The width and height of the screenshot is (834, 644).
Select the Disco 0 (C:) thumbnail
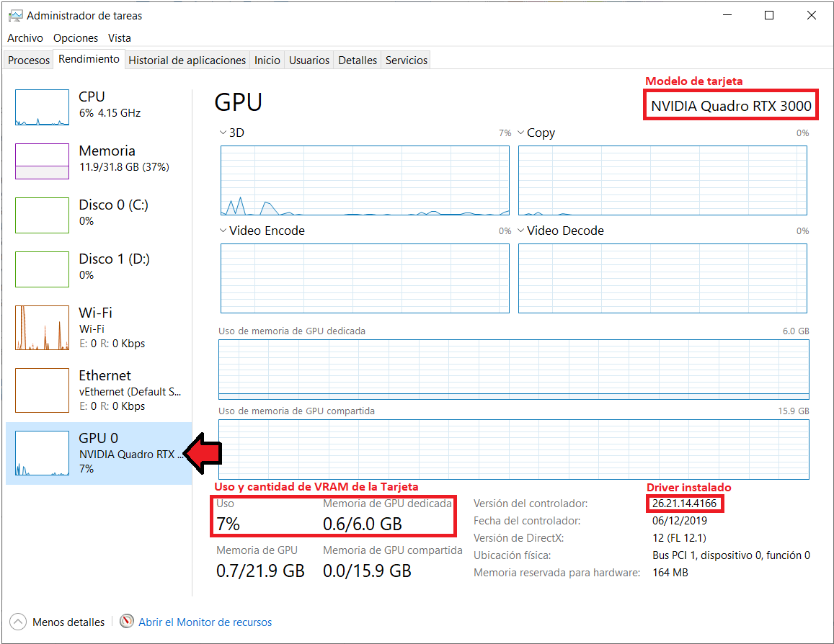[x=42, y=215]
